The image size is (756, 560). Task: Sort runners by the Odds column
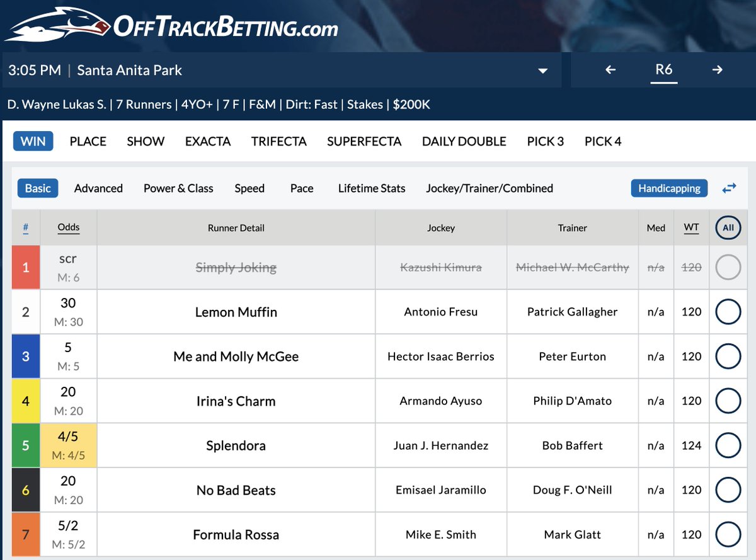pyautogui.click(x=68, y=227)
